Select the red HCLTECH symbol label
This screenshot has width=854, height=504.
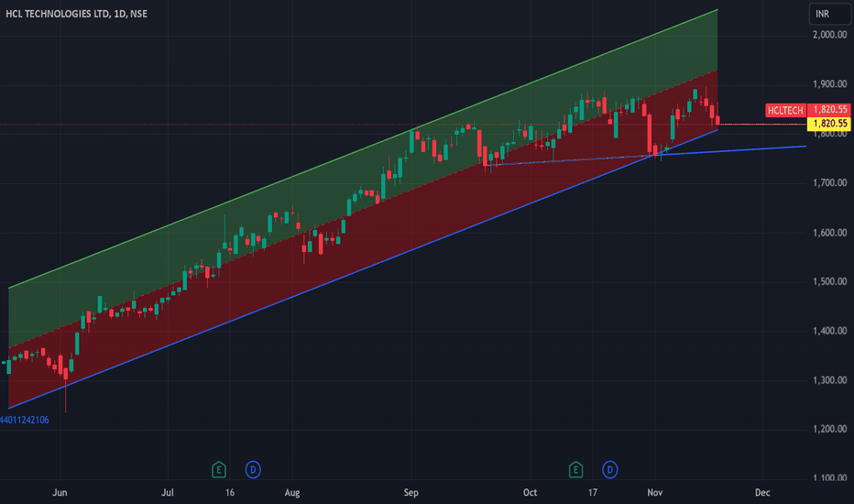[x=785, y=110]
